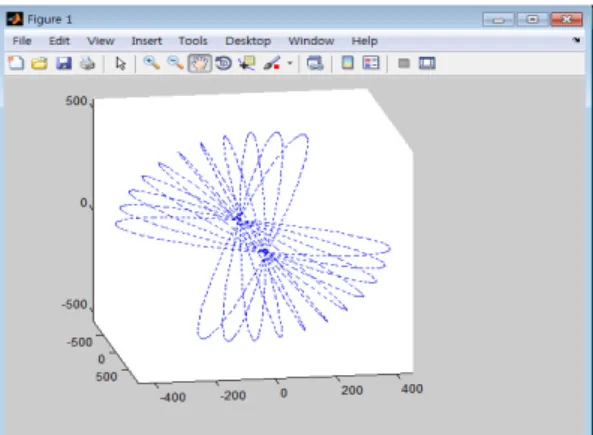
Task: Click the horizontal axis label 200
Action: tap(352, 390)
